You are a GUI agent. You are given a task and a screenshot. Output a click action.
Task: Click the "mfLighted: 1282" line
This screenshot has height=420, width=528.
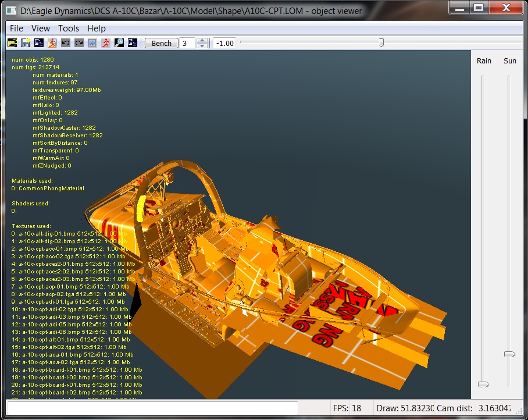click(55, 113)
